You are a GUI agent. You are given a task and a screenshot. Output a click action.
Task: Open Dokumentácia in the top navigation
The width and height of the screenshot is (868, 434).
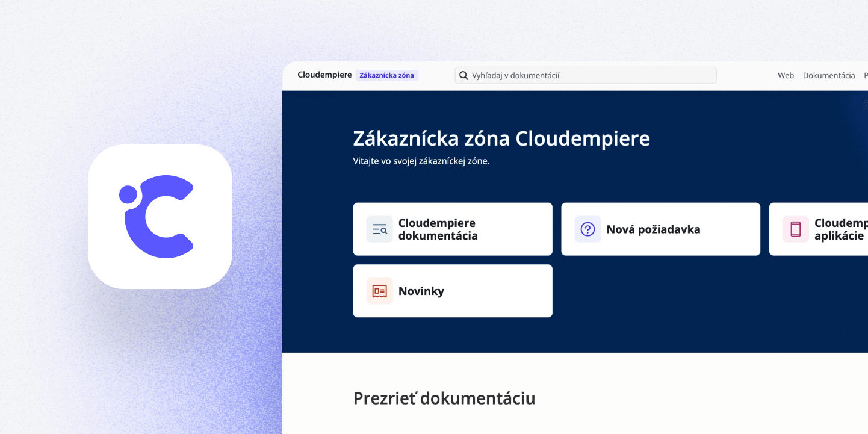828,76
